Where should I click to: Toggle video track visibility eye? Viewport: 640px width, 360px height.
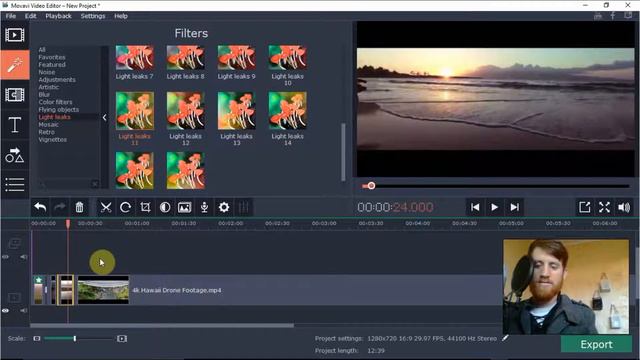[x=5, y=311]
